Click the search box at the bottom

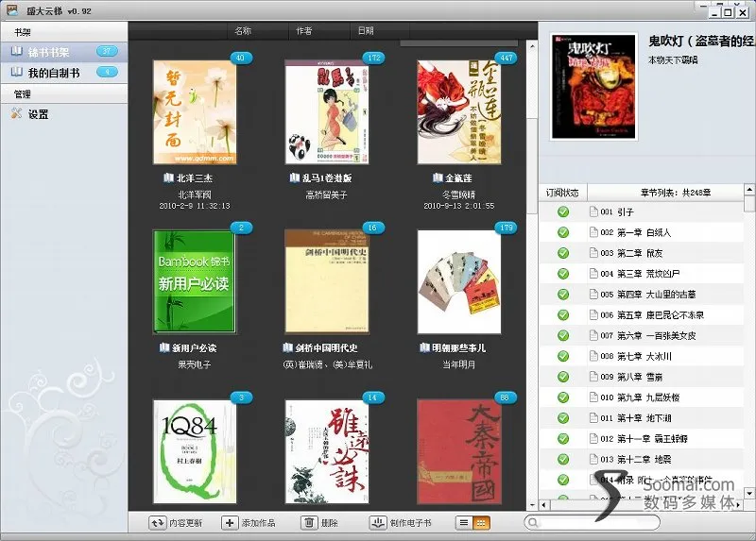point(592,522)
